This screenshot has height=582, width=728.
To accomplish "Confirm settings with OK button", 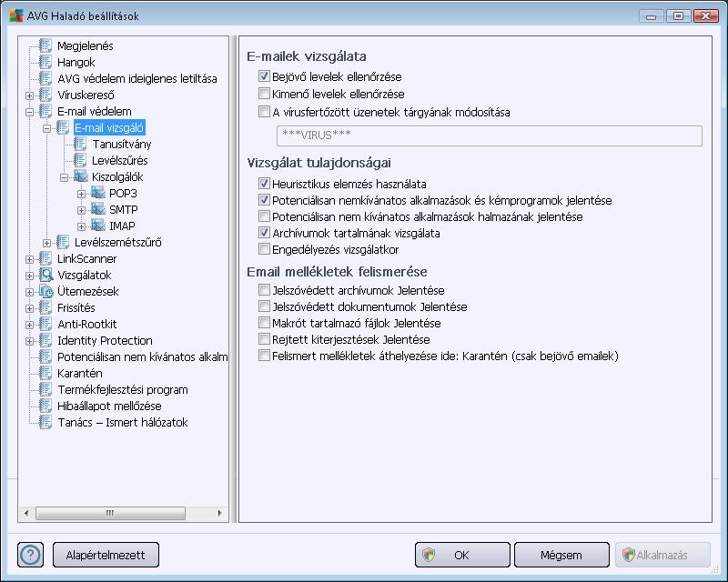I will point(462,555).
